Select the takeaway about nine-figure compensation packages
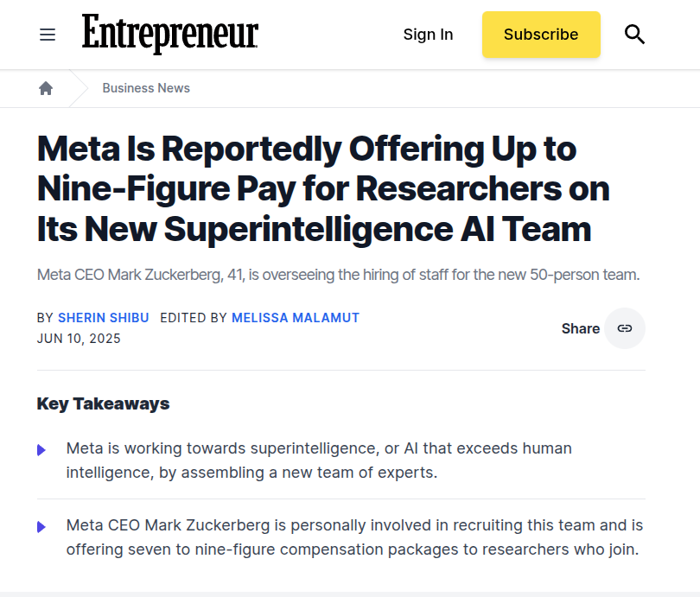The image size is (700, 597). tap(354, 537)
